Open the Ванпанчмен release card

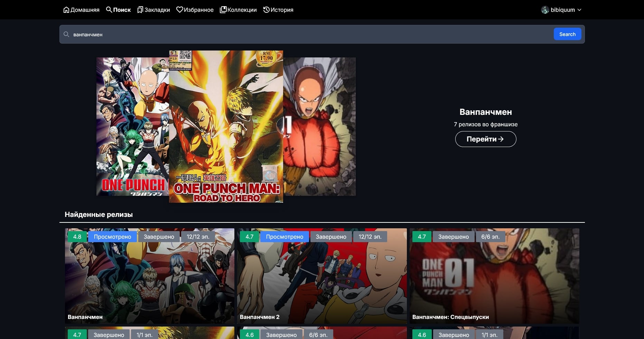pyautogui.click(x=150, y=276)
